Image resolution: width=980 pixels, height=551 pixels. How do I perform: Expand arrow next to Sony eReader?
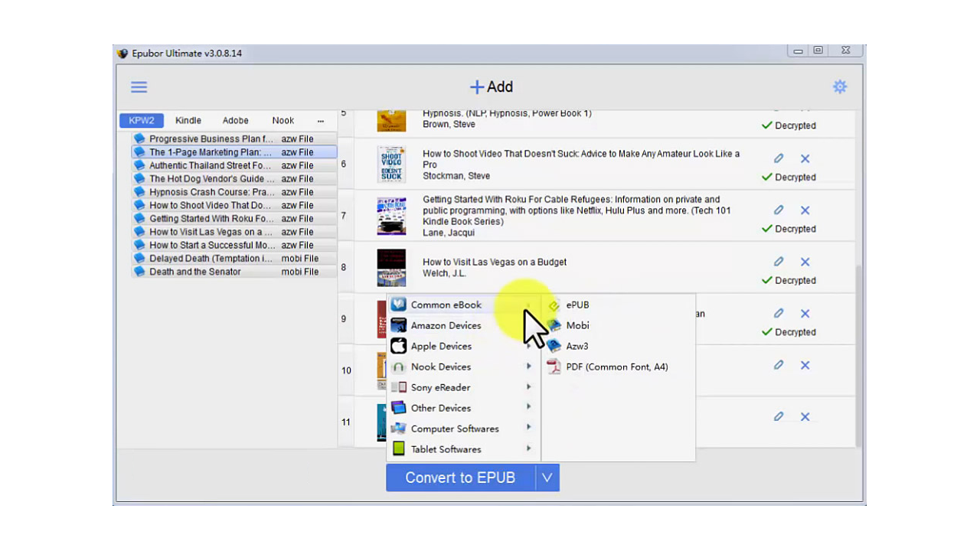point(528,387)
